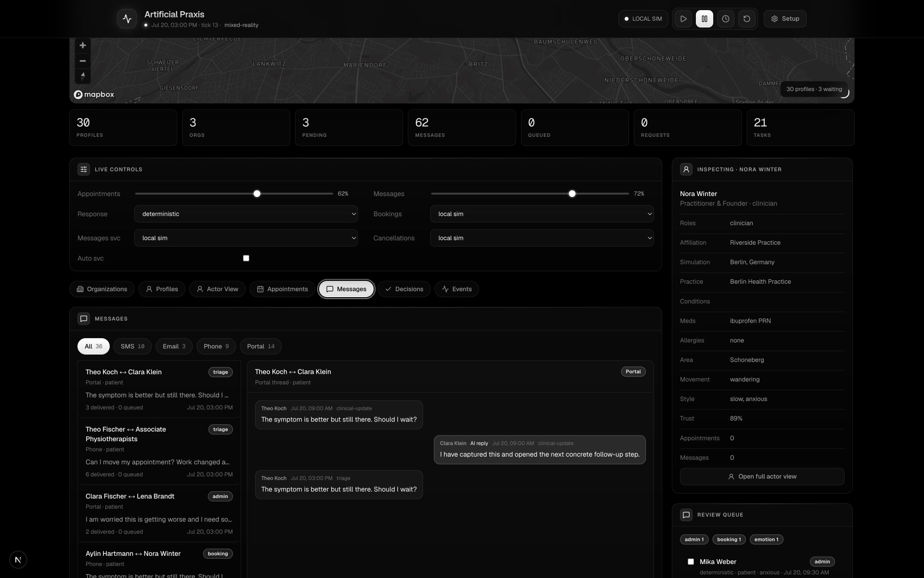Screen dimensions: 924x578
Task: Click the Mapbox logo link
Action: pyautogui.click(x=94, y=94)
